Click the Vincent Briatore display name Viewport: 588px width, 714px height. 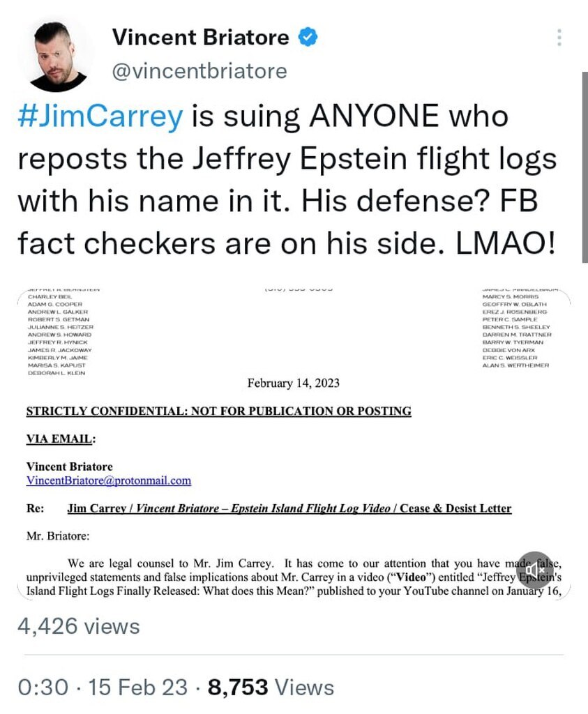[x=200, y=38]
